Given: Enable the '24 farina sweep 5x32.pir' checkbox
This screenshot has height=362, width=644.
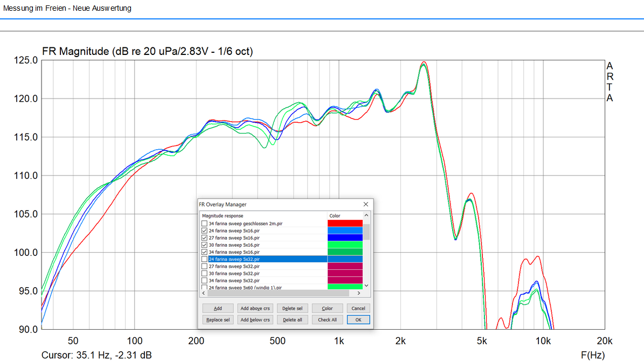Looking at the screenshot, I should 204,259.
